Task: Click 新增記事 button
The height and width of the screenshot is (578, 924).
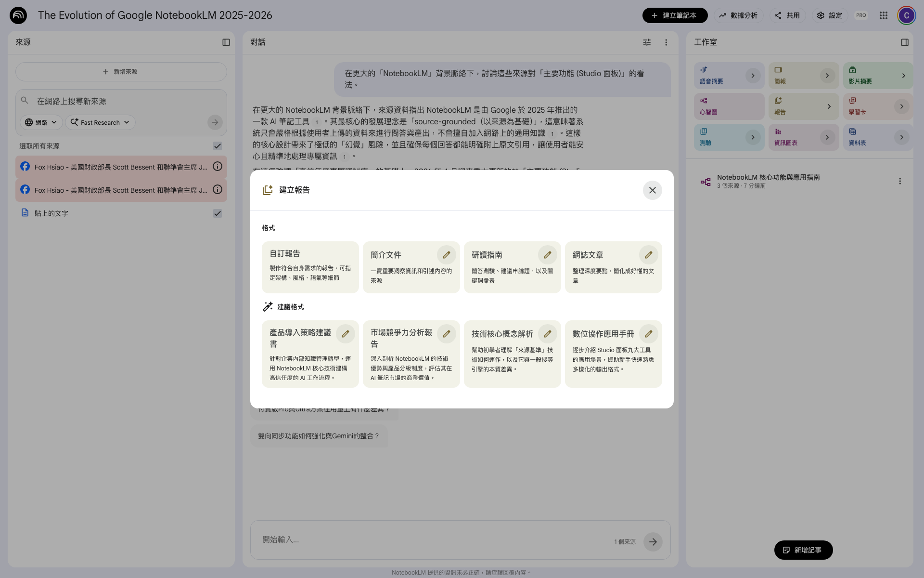Action: pos(803,550)
